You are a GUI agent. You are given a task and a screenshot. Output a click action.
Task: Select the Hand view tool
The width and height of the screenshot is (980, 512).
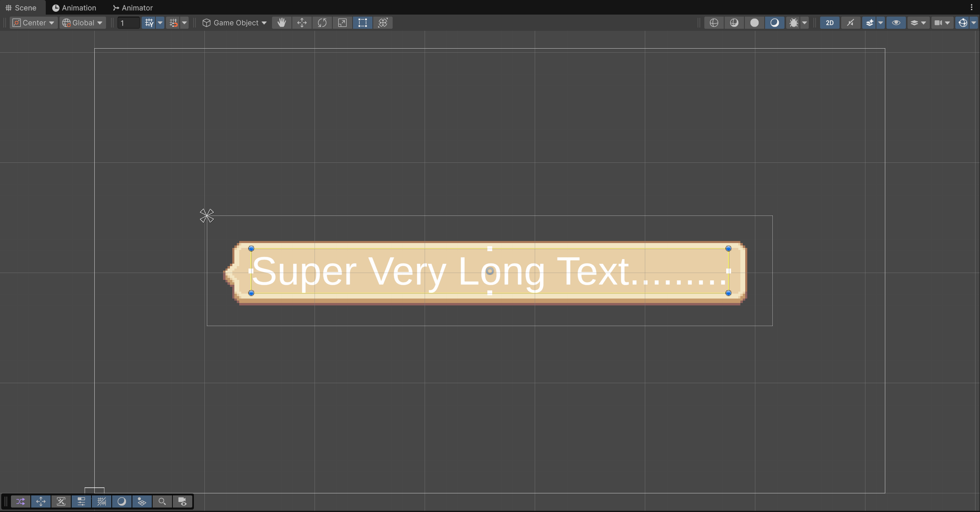[281, 23]
